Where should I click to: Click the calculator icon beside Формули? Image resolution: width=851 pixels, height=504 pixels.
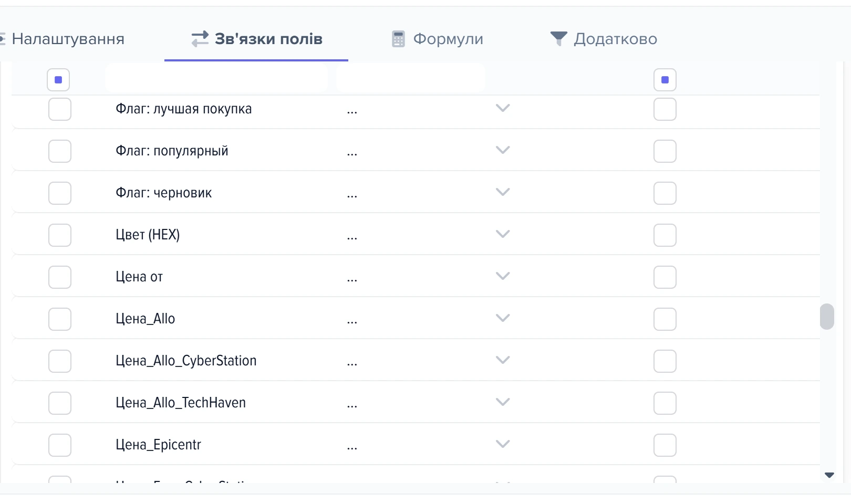click(398, 39)
